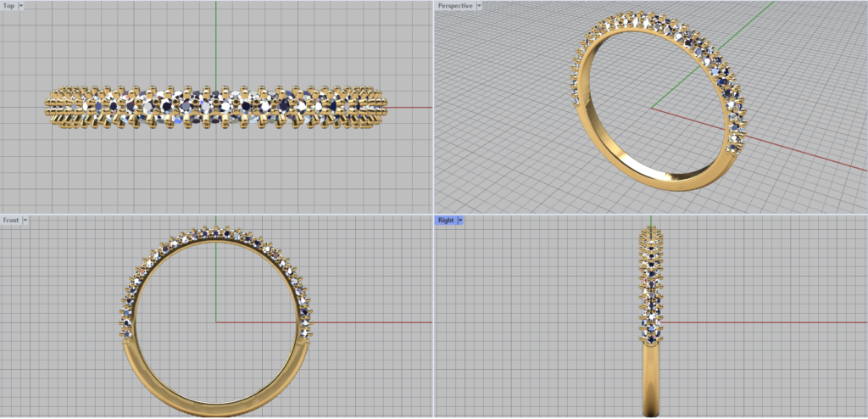Select the Front viewport title label
This screenshot has height=419, width=868.
(11, 221)
